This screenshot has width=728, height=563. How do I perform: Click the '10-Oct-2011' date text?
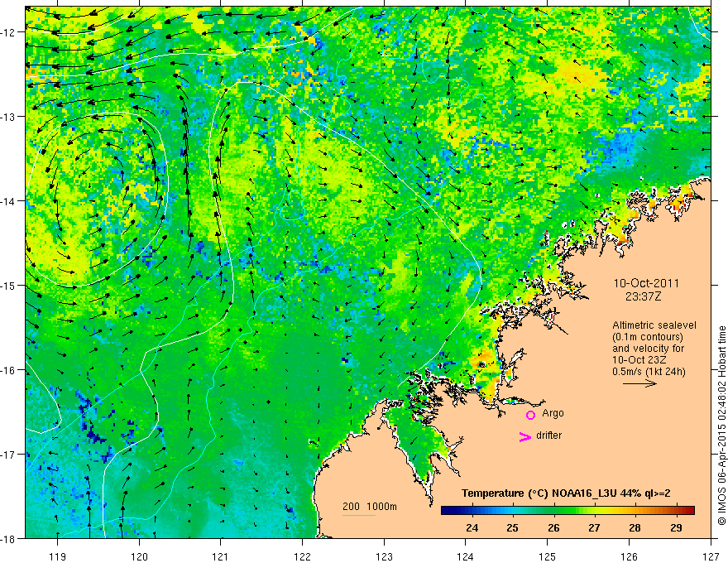pos(646,283)
